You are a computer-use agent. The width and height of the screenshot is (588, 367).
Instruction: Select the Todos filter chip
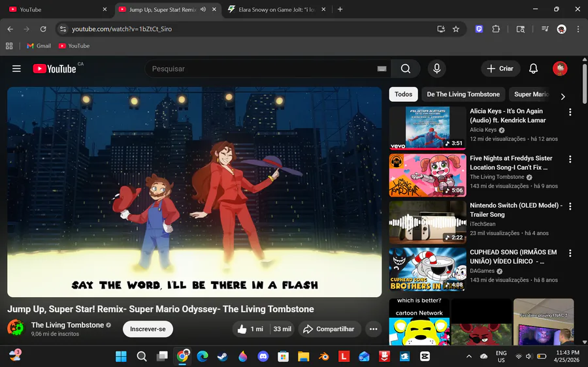point(403,94)
